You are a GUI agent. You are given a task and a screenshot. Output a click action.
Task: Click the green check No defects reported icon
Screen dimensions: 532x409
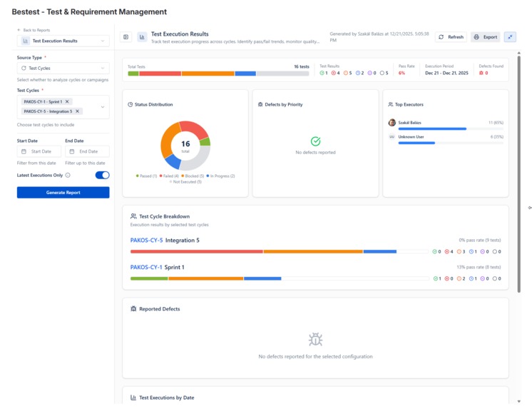[315, 141]
